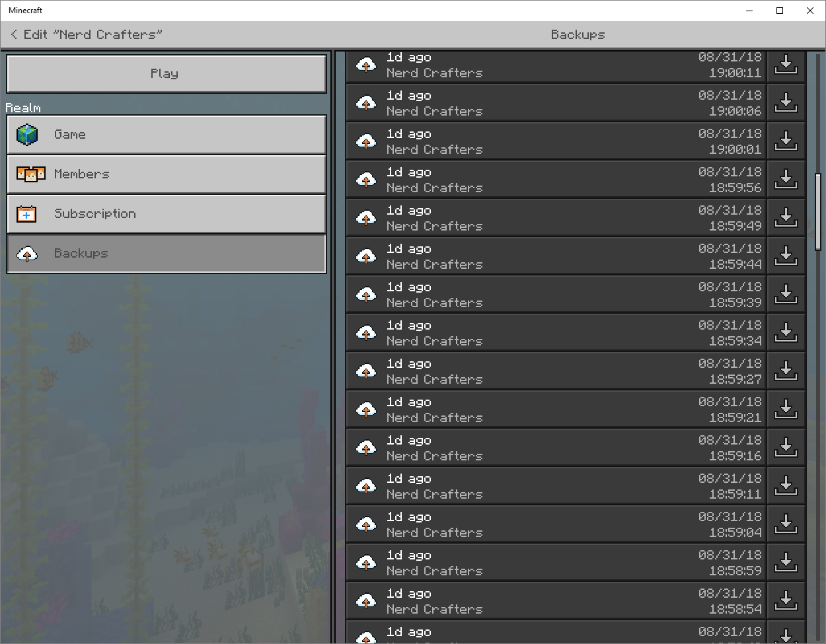
Task: Restore the Nerd Crafters backup from 18:59:27
Action: click(556, 371)
